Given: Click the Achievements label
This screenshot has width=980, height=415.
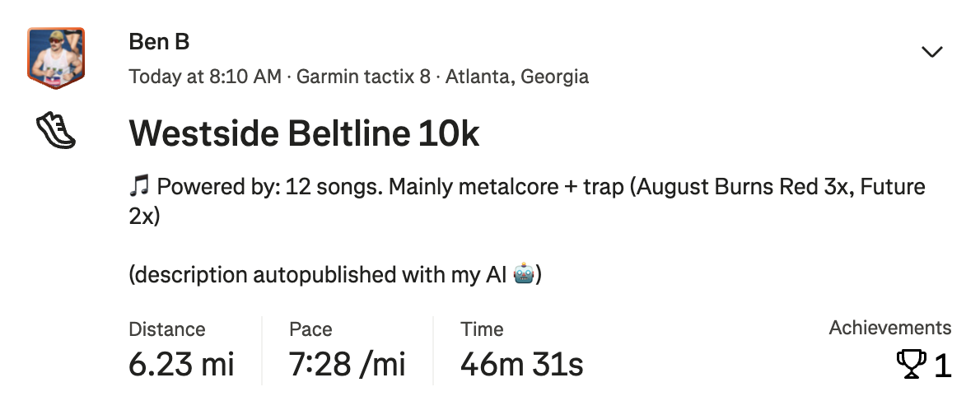Looking at the screenshot, I should coord(889,328).
